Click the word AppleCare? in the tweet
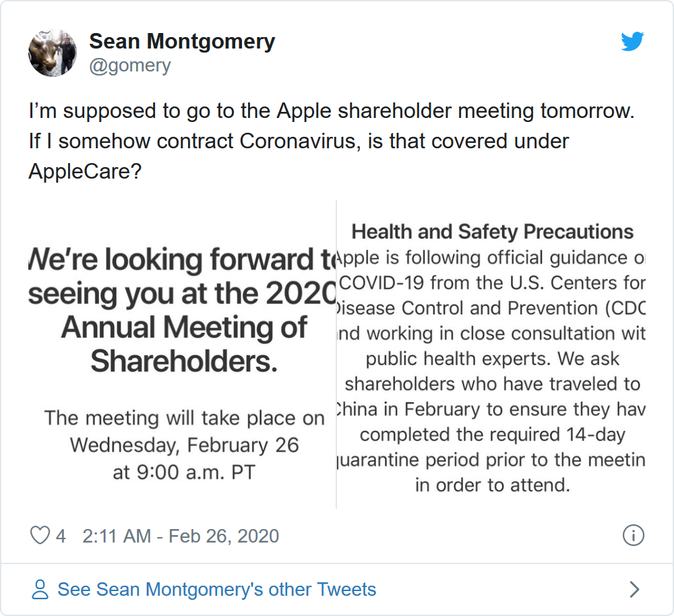Image resolution: width=674 pixels, height=616 pixels. 85,171
